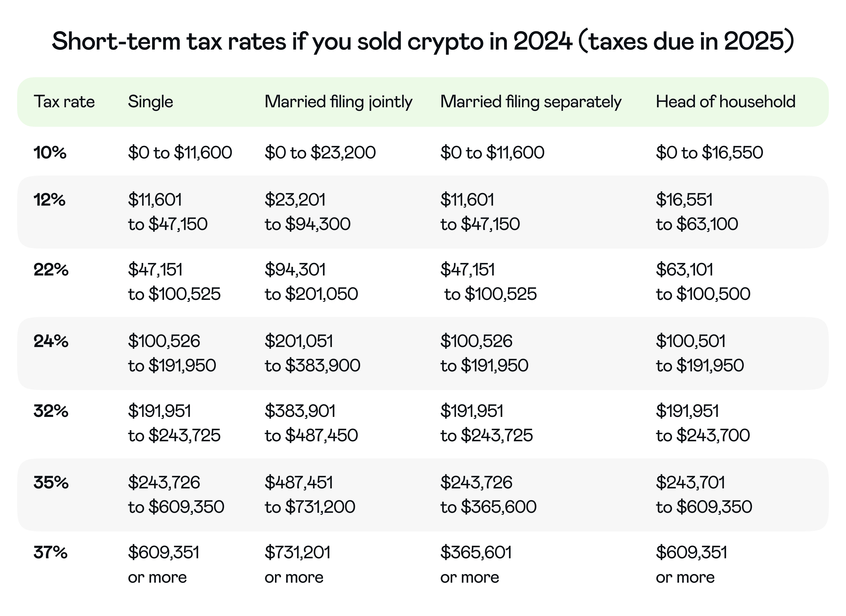Select the $94,301 to $201,050 cell
Image resolution: width=846 pixels, height=616 pixels.
pyautogui.click(x=311, y=281)
